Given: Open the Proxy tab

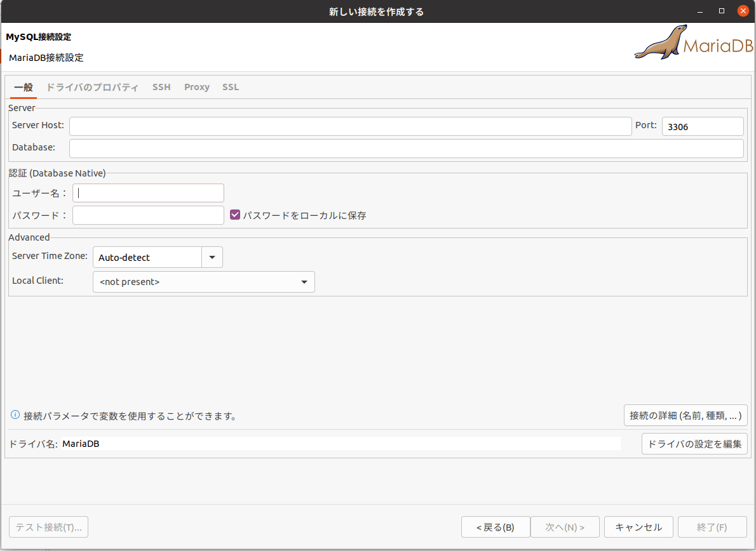Looking at the screenshot, I should click(x=197, y=87).
